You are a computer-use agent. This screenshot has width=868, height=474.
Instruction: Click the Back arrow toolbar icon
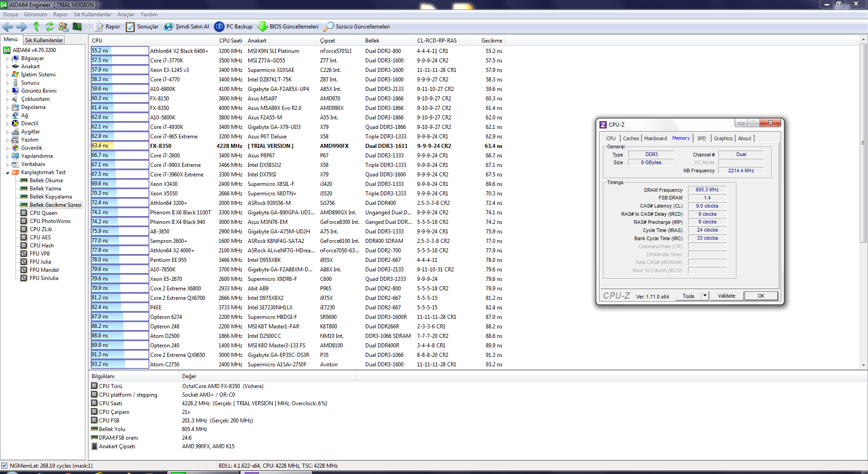coord(8,27)
